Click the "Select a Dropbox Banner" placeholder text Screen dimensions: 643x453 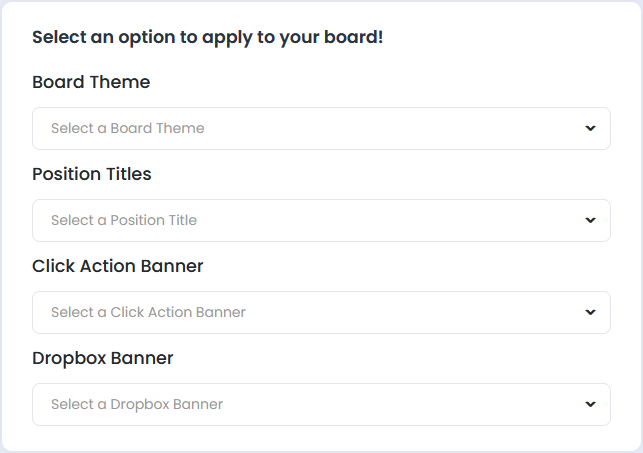(137, 404)
